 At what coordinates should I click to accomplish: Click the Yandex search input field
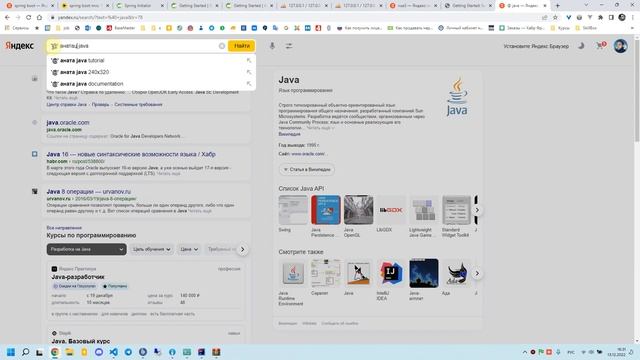pyautogui.click(x=137, y=46)
